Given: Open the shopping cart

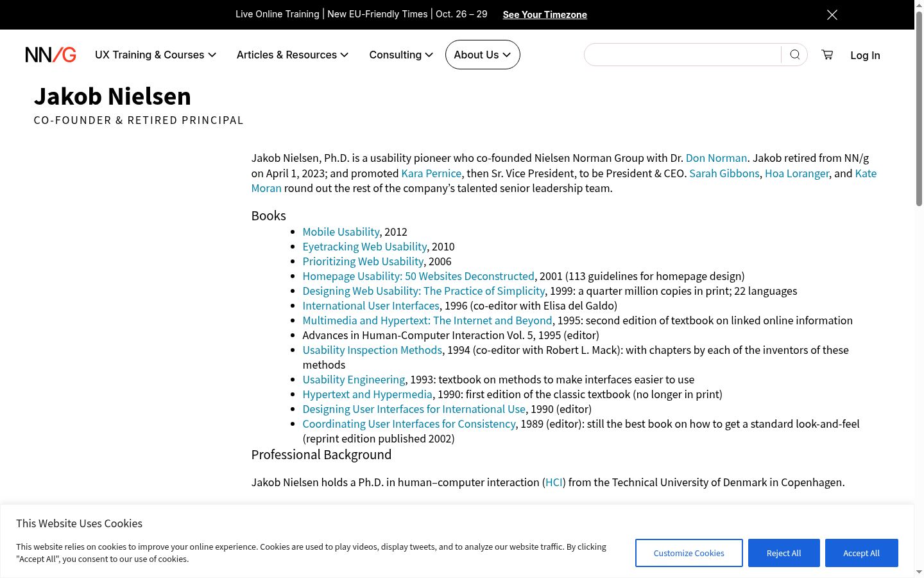Looking at the screenshot, I should (x=827, y=55).
